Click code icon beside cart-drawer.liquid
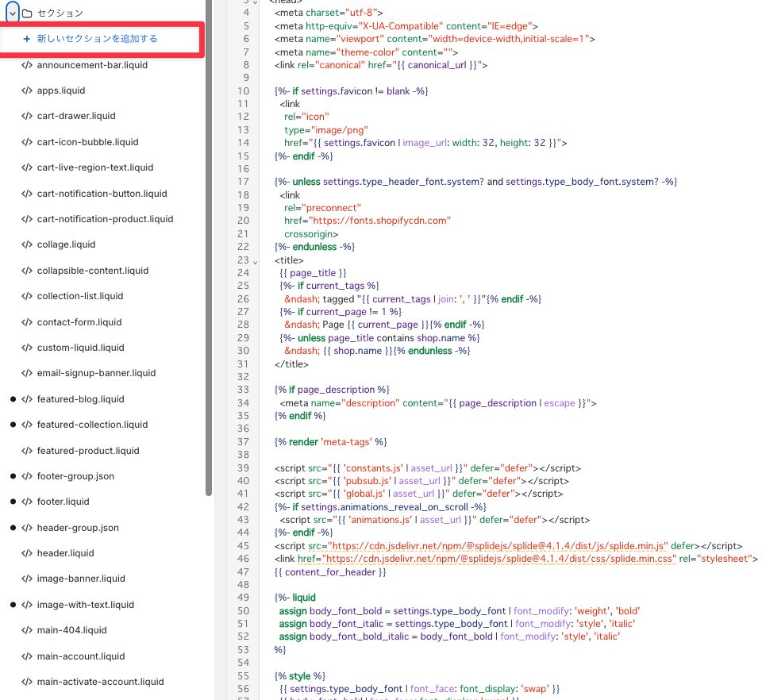This screenshot has width=762, height=700. click(27, 116)
